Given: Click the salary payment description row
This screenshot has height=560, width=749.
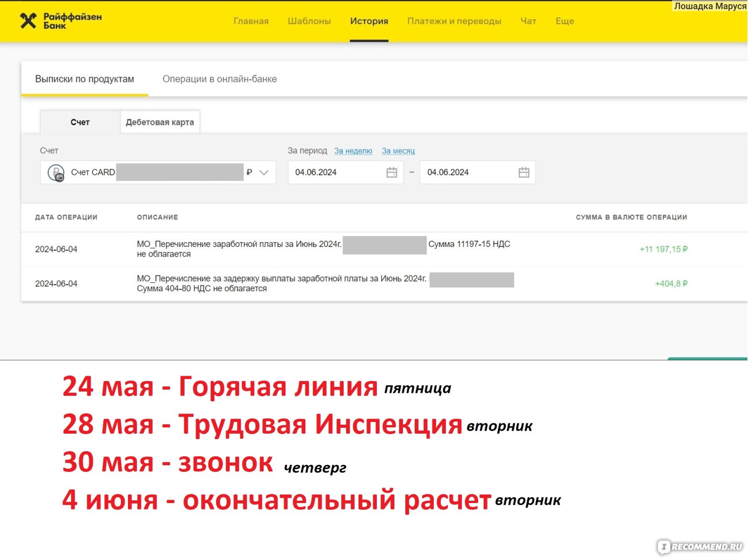Looking at the screenshot, I should pos(323,249).
